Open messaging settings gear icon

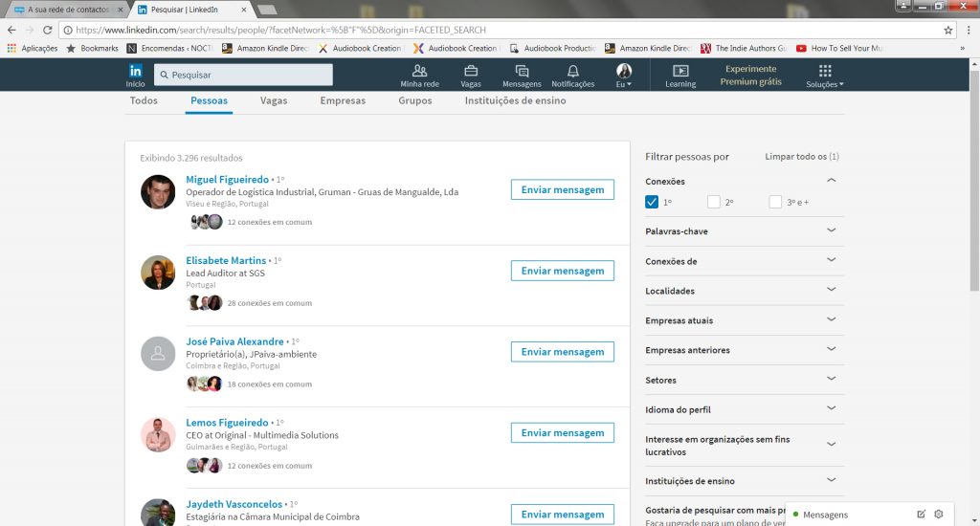938,515
